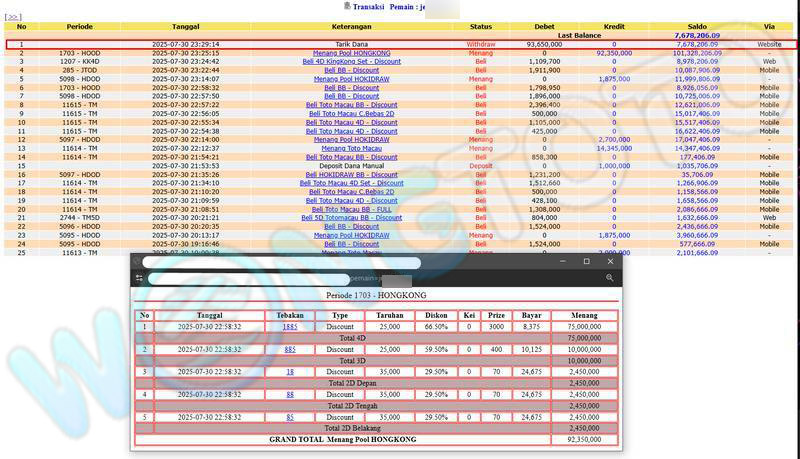The width and height of the screenshot is (800, 459).
Task: Select kredit amount 14,345,000
Action: point(614,148)
